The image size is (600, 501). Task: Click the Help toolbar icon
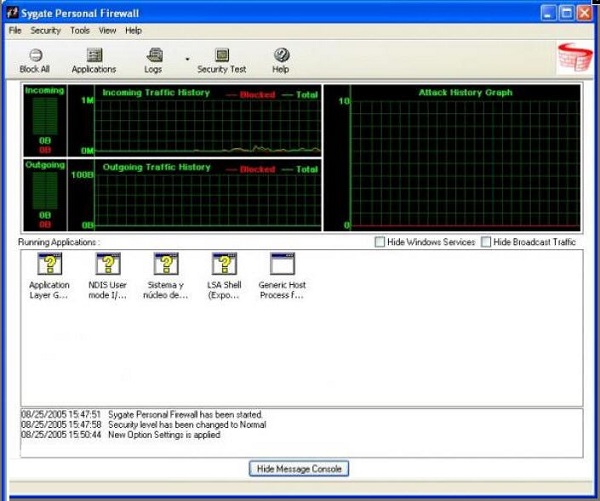282,55
